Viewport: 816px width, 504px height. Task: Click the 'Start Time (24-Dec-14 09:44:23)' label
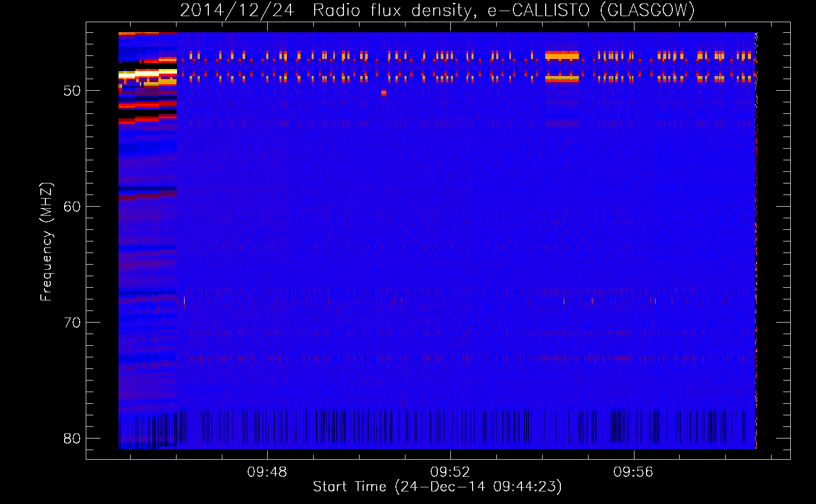click(437, 487)
